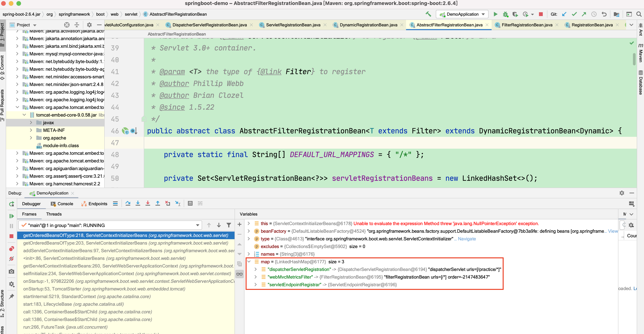This screenshot has width=644, height=334.
Task: Click the Navigate link on type variable
Action: 467,239
